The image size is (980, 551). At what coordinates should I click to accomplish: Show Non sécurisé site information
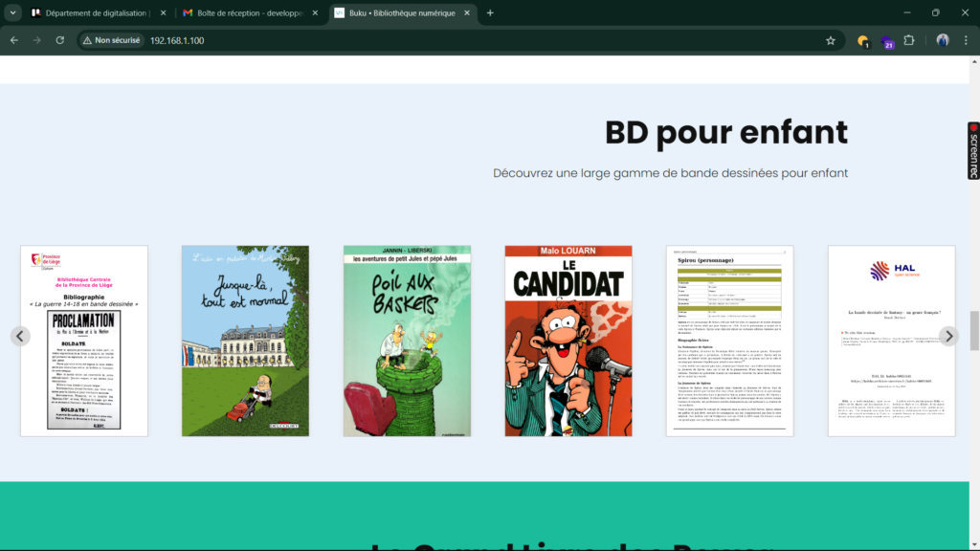click(x=112, y=40)
